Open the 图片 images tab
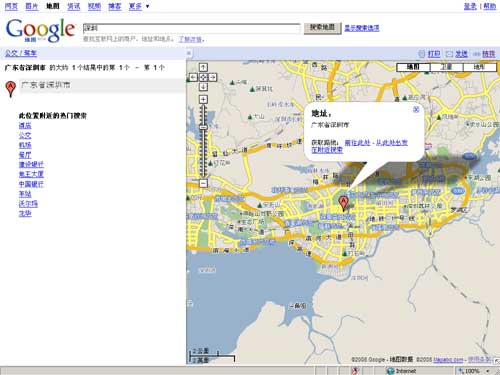 tap(32, 6)
